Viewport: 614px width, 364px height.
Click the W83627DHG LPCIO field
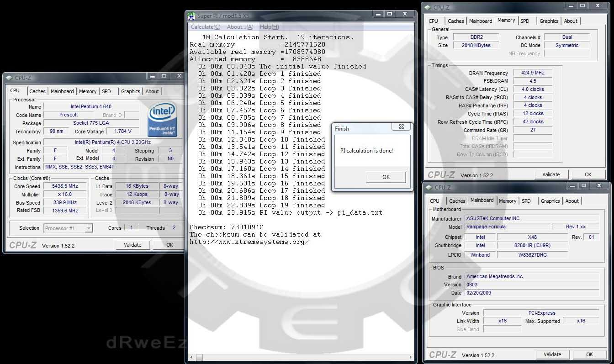tap(532, 255)
